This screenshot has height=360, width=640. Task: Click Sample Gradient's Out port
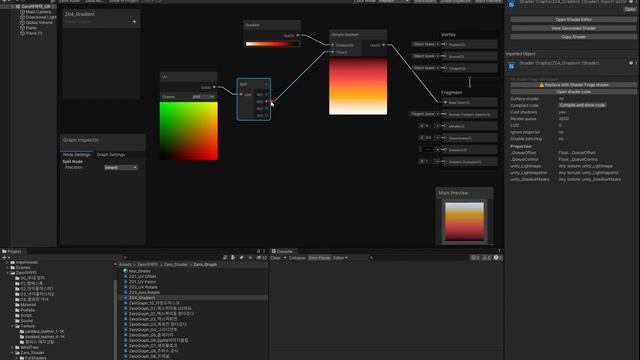(x=384, y=45)
